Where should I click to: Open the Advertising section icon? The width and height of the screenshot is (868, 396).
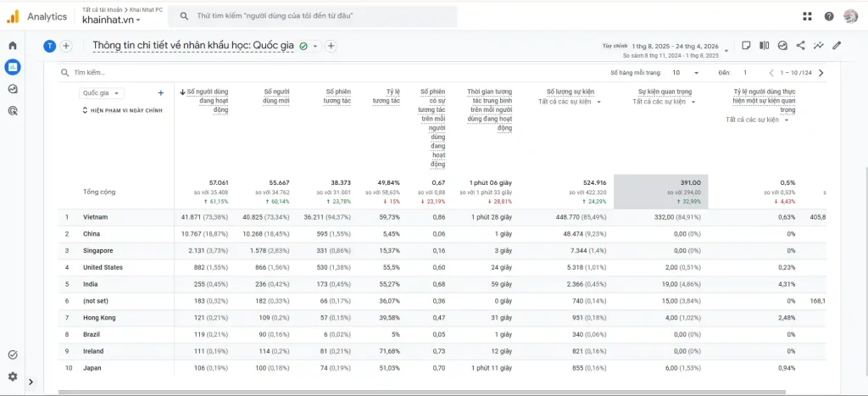click(x=12, y=111)
